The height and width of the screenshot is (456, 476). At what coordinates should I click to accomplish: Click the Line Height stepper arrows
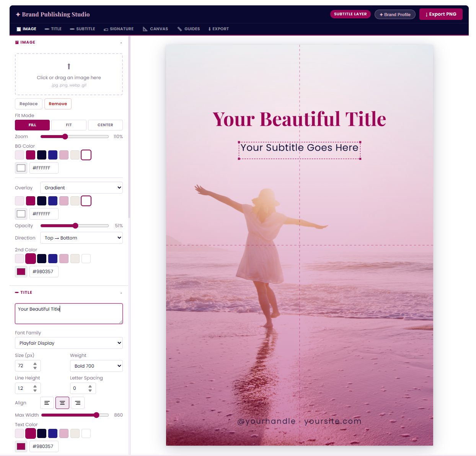(35, 388)
